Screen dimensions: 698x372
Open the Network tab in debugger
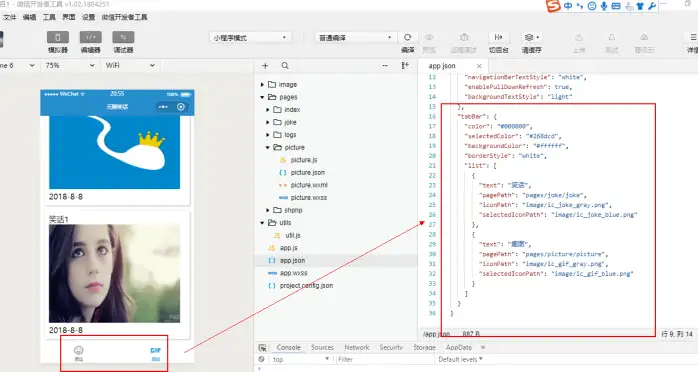357,348
